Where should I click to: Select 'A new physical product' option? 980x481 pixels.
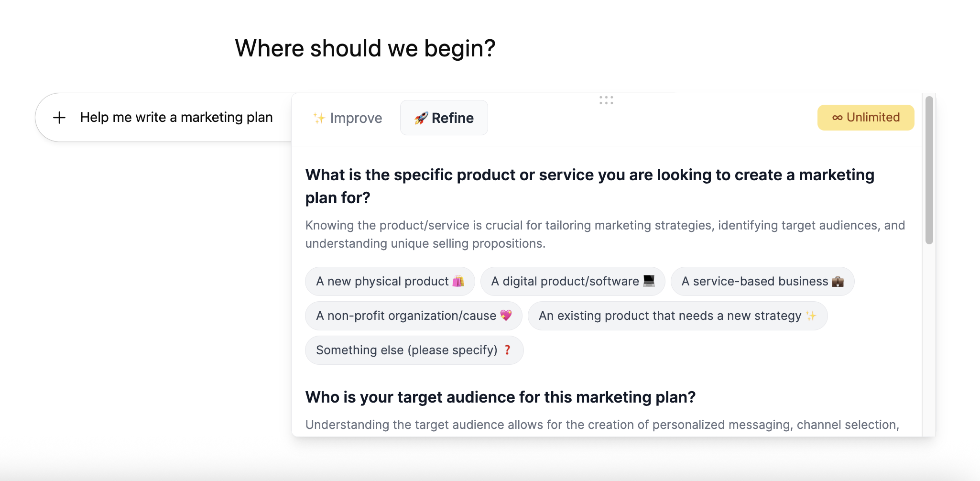(382, 281)
